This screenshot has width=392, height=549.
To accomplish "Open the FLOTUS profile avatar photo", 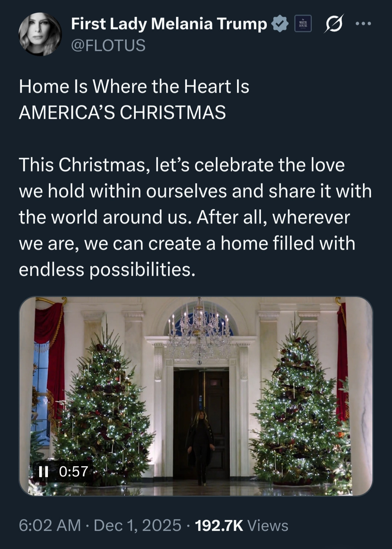I will point(40,34).
